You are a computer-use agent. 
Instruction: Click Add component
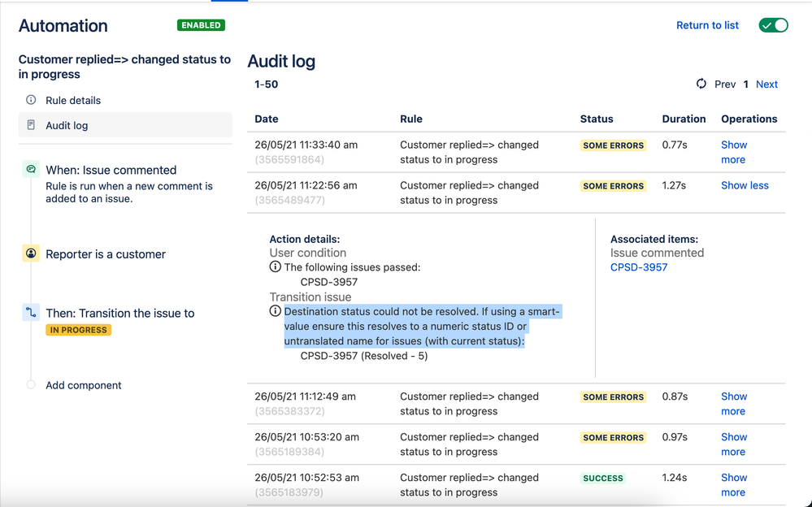click(84, 385)
